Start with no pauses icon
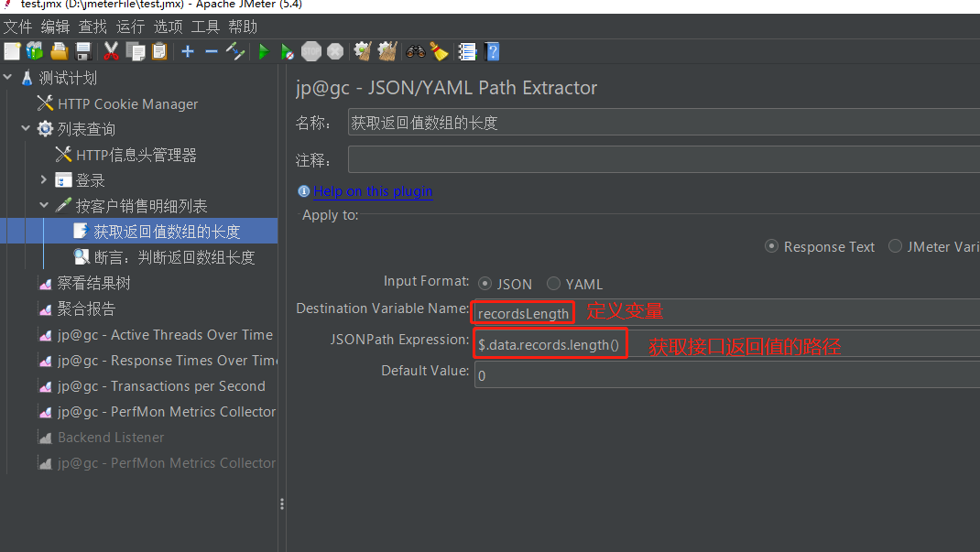 pos(287,51)
